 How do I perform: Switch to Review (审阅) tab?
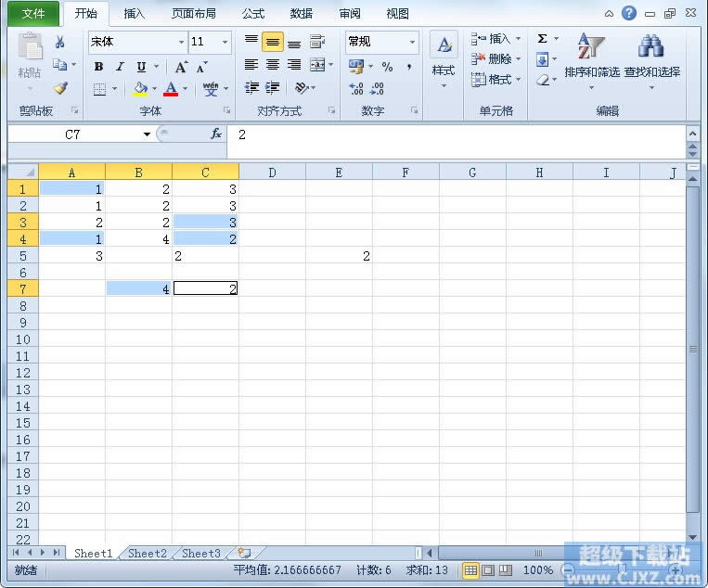(x=350, y=14)
